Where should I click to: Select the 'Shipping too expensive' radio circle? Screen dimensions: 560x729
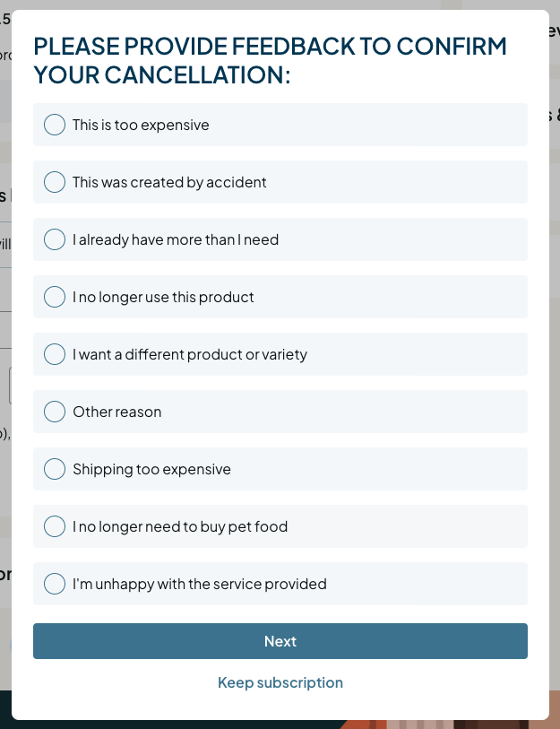click(x=55, y=469)
